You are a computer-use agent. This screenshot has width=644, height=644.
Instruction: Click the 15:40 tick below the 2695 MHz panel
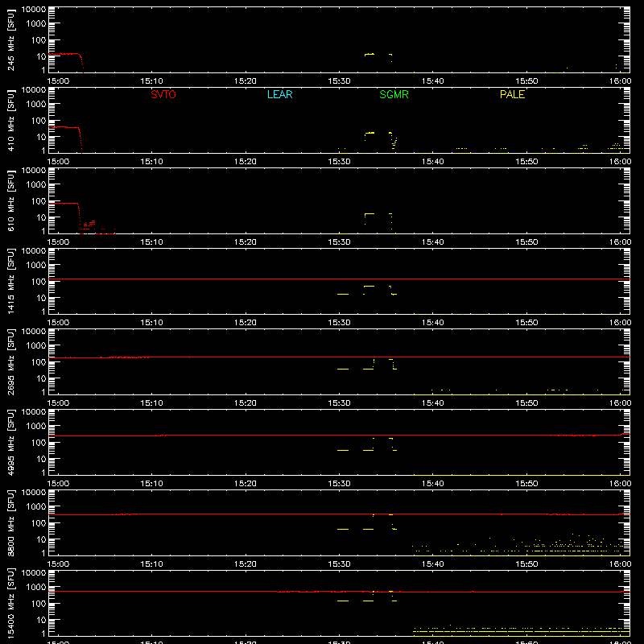(x=432, y=403)
